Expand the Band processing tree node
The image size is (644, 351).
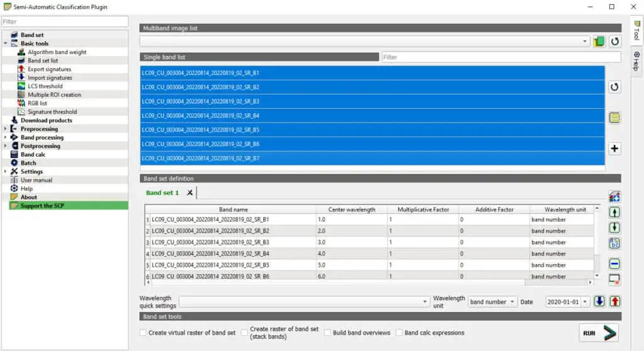[x=5, y=138]
